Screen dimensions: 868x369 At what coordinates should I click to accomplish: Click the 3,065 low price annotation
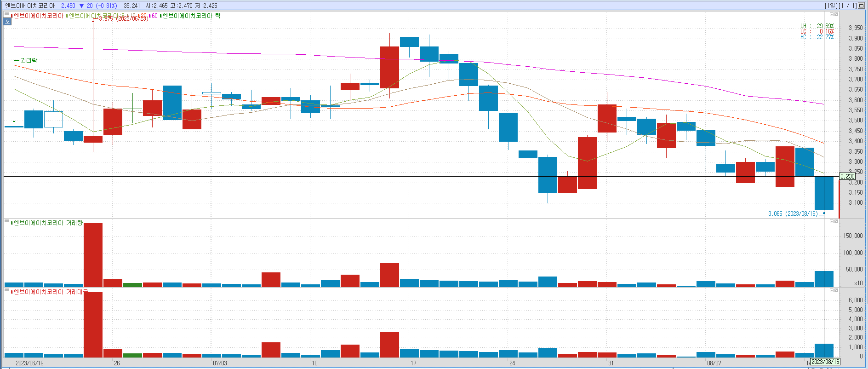click(x=793, y=213)
